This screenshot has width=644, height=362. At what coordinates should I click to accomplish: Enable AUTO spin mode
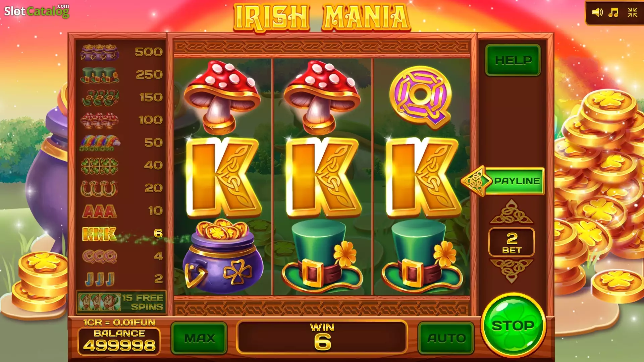(x=446, y=338)
